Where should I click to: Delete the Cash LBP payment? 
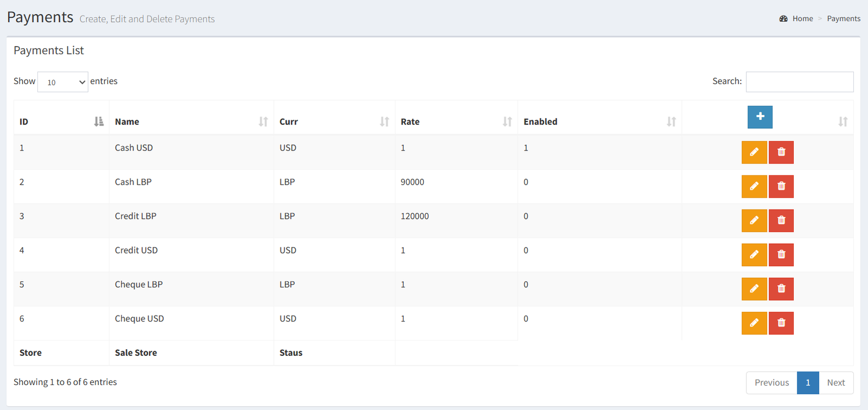[781, 186]
